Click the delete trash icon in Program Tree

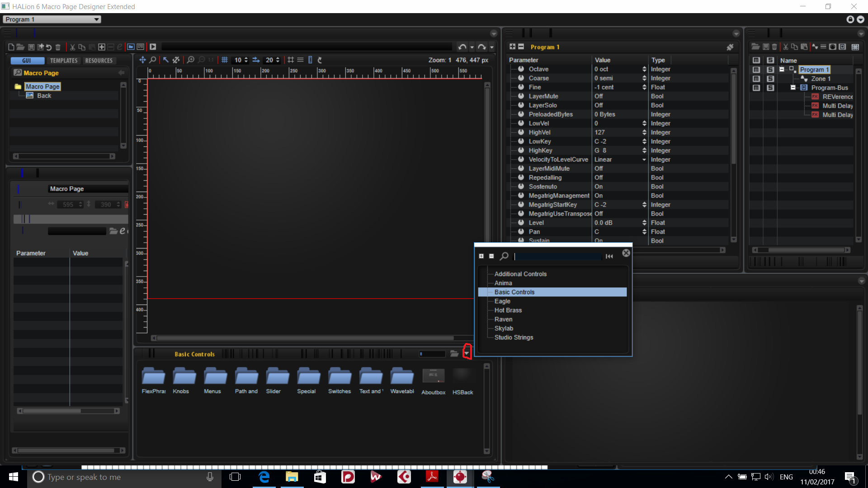point(774,47)
